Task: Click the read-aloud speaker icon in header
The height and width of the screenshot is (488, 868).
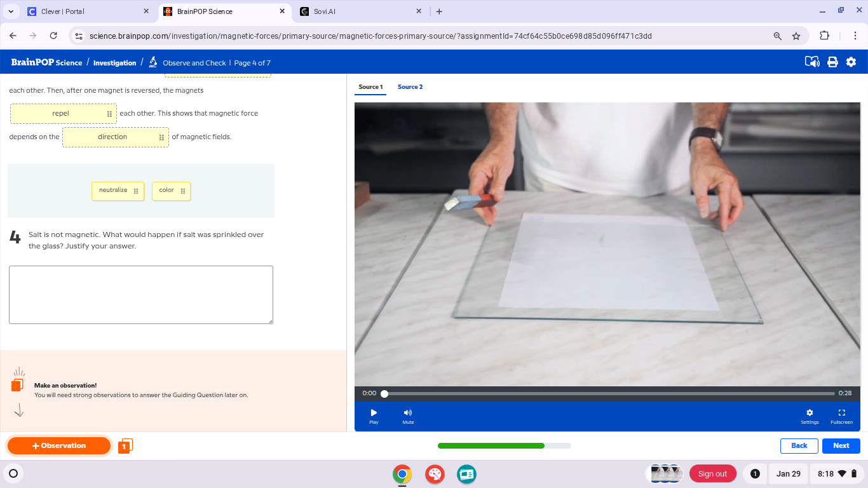Action: click(x=811, y=62)
